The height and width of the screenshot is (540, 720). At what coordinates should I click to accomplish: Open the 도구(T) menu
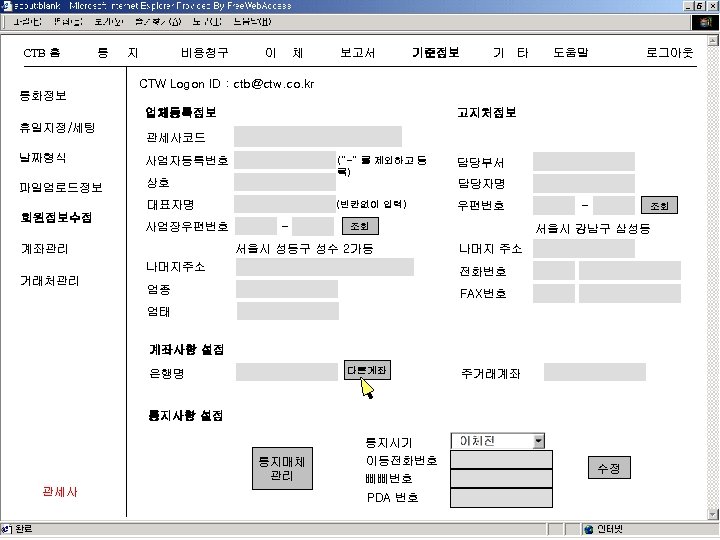pos(207,21)
